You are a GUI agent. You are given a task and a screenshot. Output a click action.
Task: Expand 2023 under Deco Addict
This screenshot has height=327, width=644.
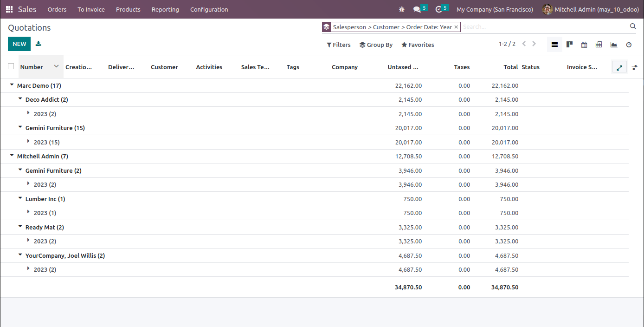click(28, 113)
